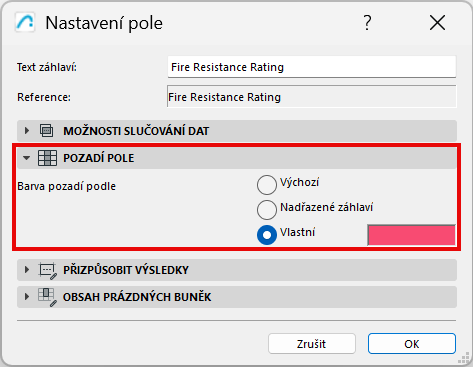Click the POZADÍ POLE header text
473x367 pixels.
pos(99,158)
